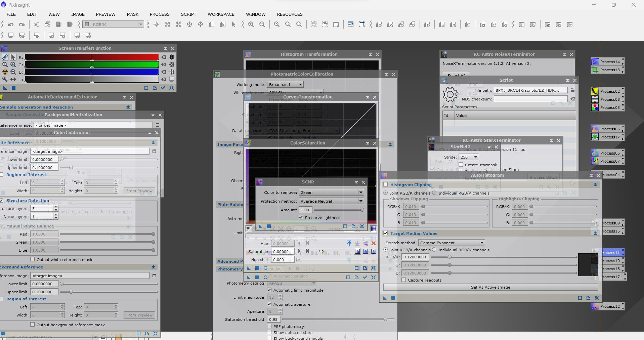Open the PROCESS menu
Viewport: 644px width, 340px height.
tap(160, 14)
